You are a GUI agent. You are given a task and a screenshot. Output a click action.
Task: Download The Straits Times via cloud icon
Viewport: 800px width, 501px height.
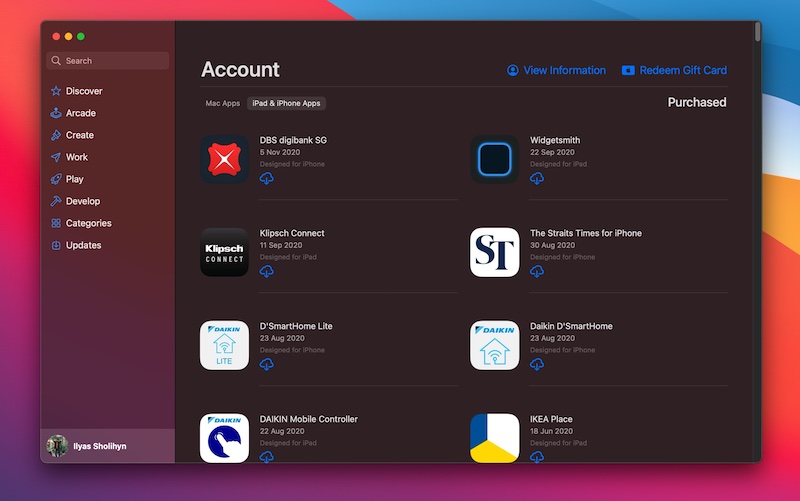pyautogui.click(x=537, y=271)
